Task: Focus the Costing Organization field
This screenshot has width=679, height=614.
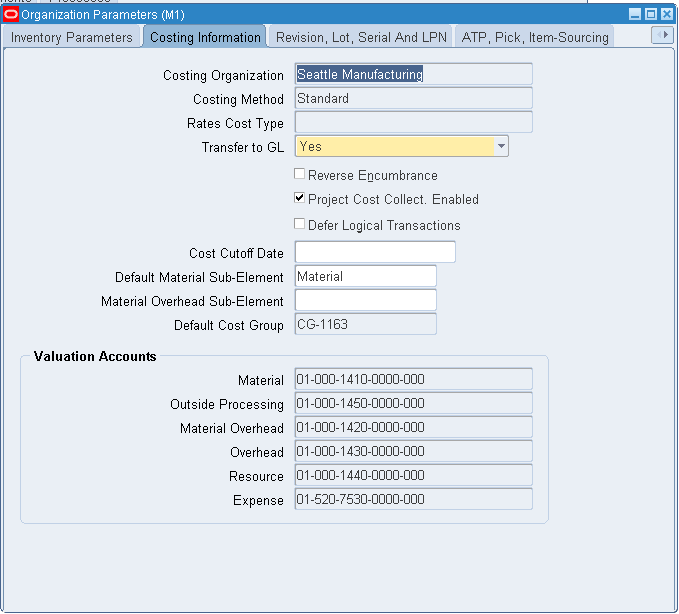Action: click(x=414, y=74)
